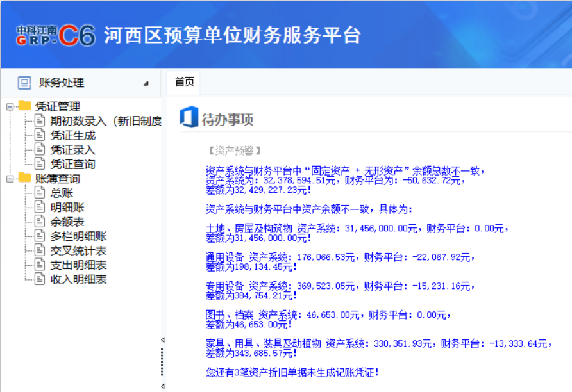Open 收入明细表 from the tree
This screenshot has height=392, width=572.
[x=78, y=279]
